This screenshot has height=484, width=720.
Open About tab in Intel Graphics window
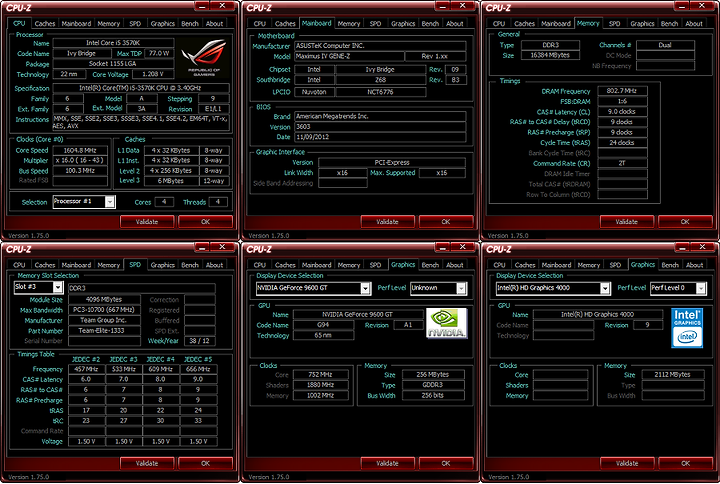(694, 265)
